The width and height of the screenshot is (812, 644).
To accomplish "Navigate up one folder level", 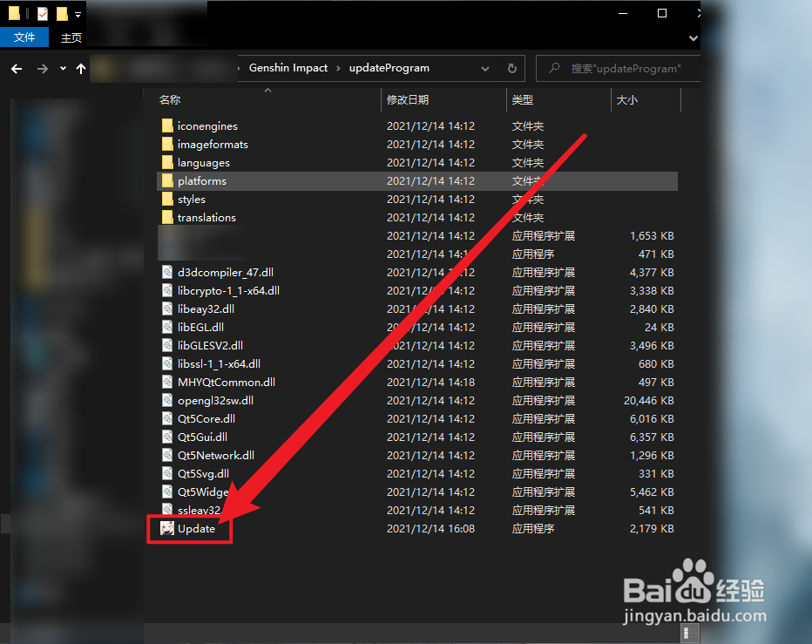I will point(81,68).
